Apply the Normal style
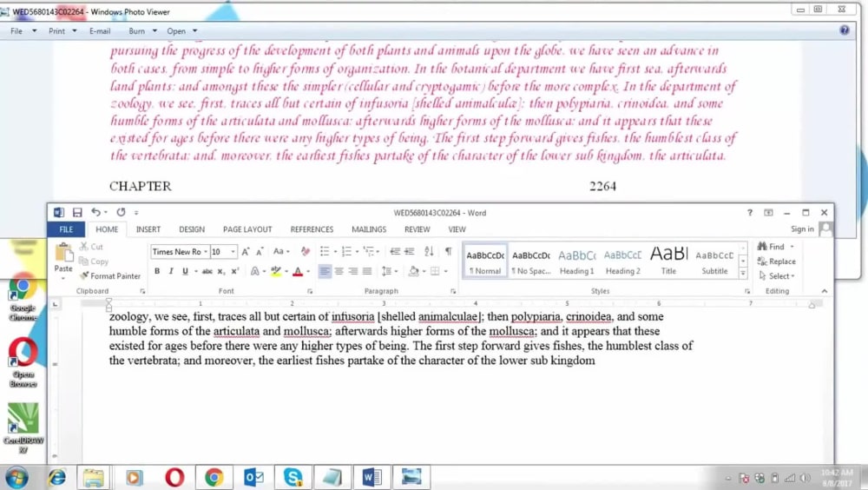The height and width of the screenshot is (490, 868). pyautogui.click(x=485, y=262)
